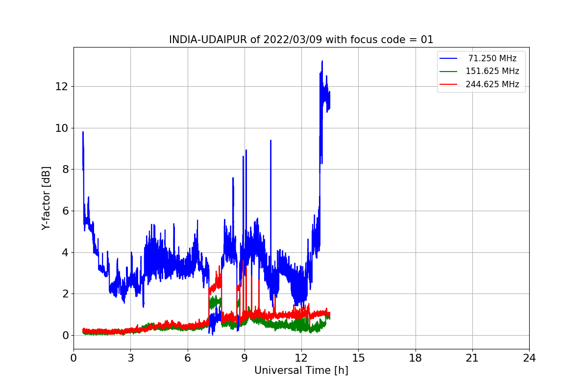Click the Y-factor [dB] axis label
This screenshot has width=588, height=392.
click(x=46, y=198)
